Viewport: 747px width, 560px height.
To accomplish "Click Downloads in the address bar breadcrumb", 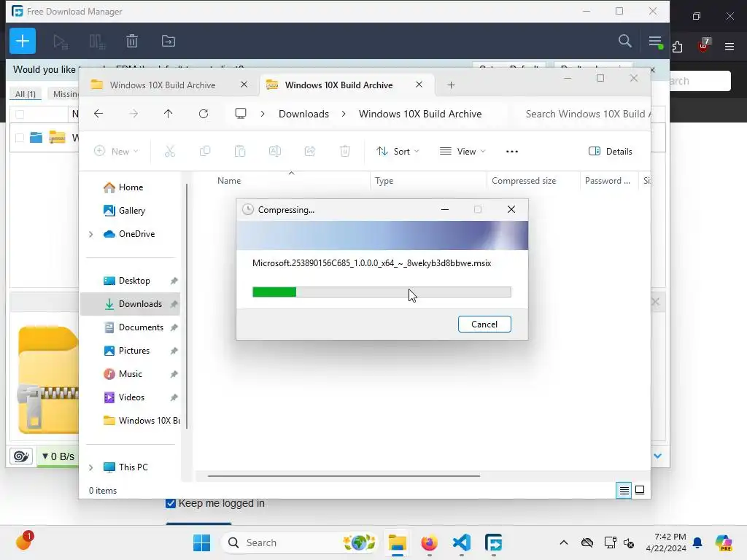I will 304,114.
